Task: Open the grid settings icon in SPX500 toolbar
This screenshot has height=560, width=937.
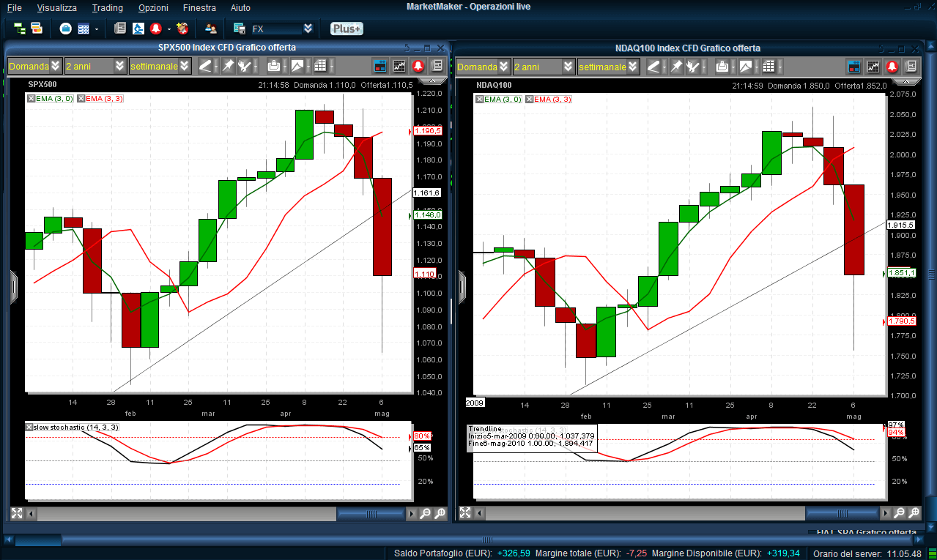Action: pyautogui.click(x=320, y=67)
